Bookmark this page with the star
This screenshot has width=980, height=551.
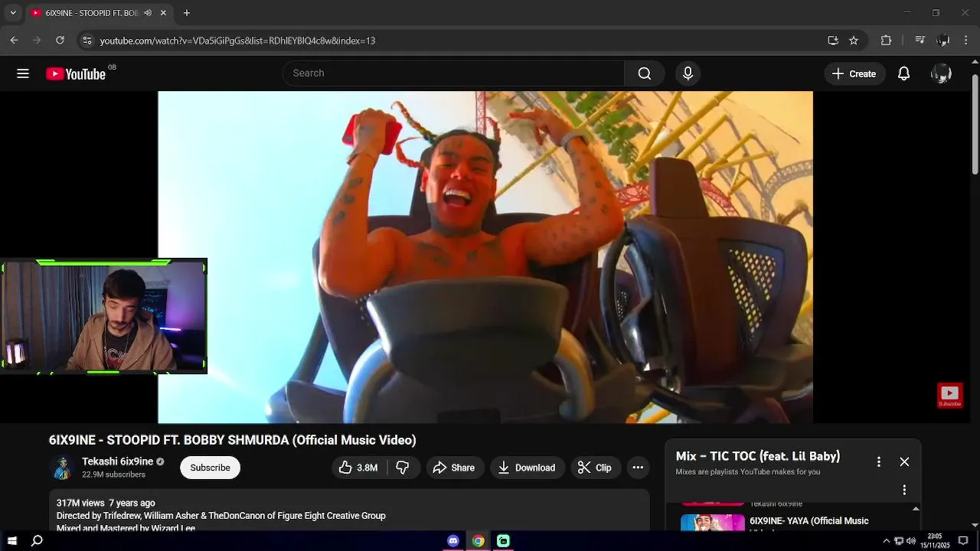point(854,41)
